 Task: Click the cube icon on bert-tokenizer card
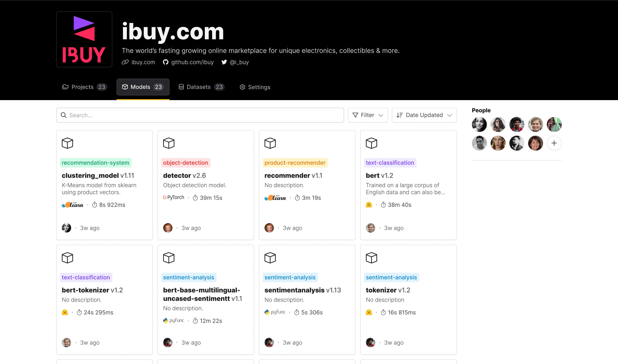point(67,258)
